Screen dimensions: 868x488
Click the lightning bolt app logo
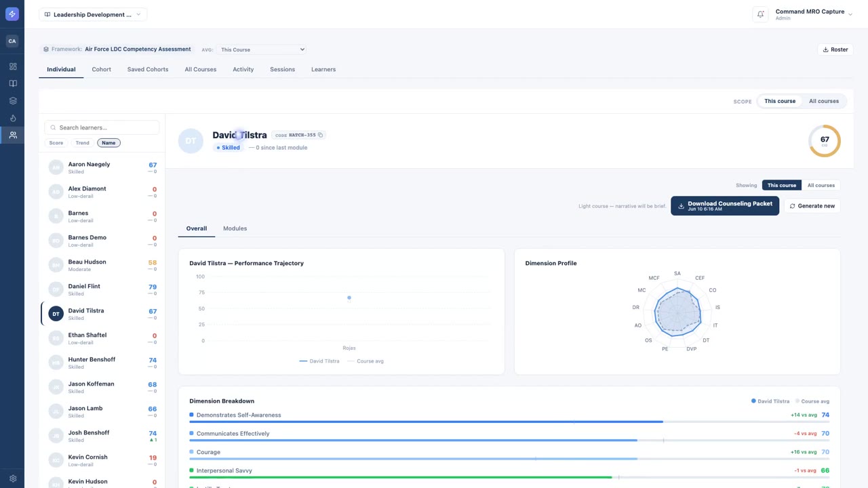pyautogui.click(x=12, y=14)
